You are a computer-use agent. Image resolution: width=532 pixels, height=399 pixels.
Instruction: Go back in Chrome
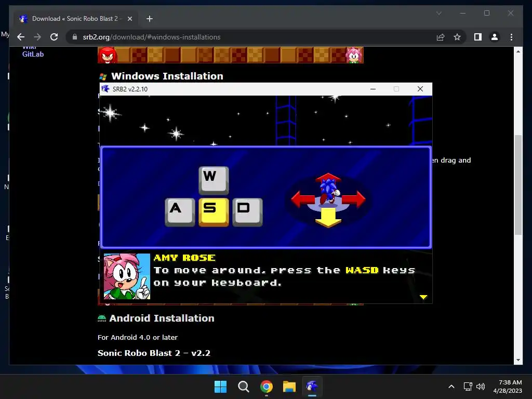(21, 37)
